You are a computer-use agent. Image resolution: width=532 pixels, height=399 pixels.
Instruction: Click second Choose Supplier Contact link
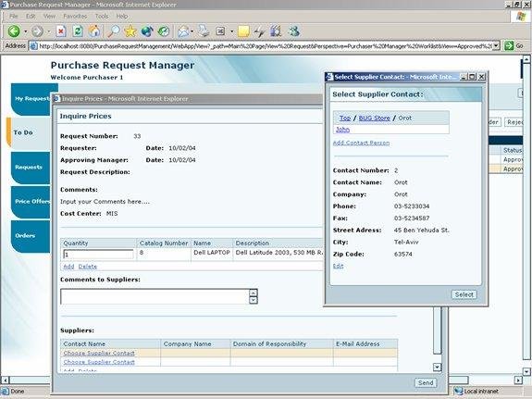coord(99,362)
